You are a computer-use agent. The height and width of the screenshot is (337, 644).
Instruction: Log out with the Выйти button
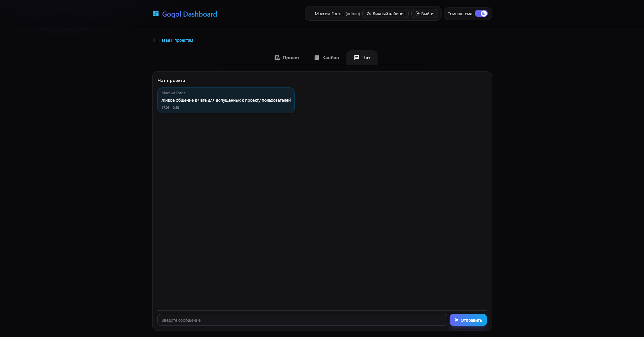pyautogui.click(x=424, y=14)
